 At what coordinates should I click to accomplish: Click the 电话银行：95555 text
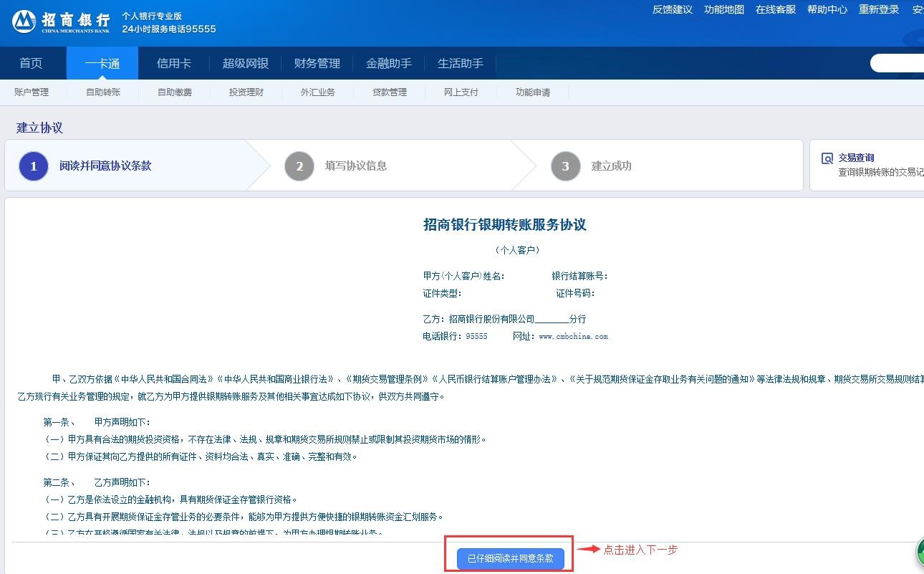click(455, 336)
